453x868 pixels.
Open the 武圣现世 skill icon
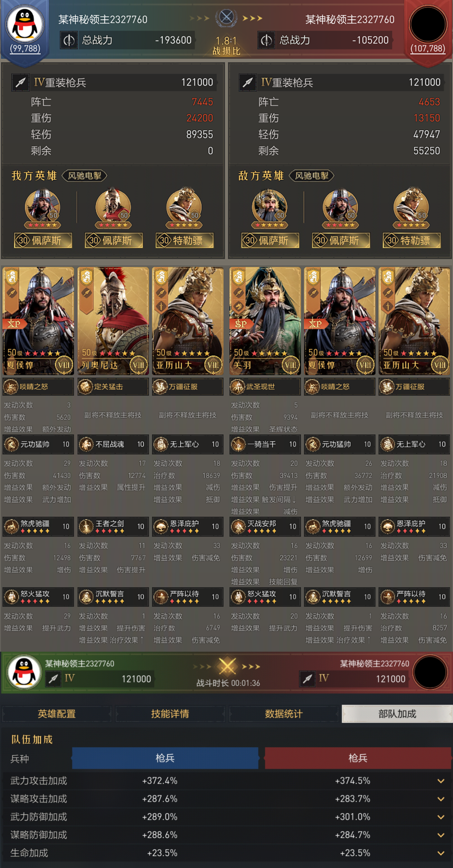click(238, 387)
